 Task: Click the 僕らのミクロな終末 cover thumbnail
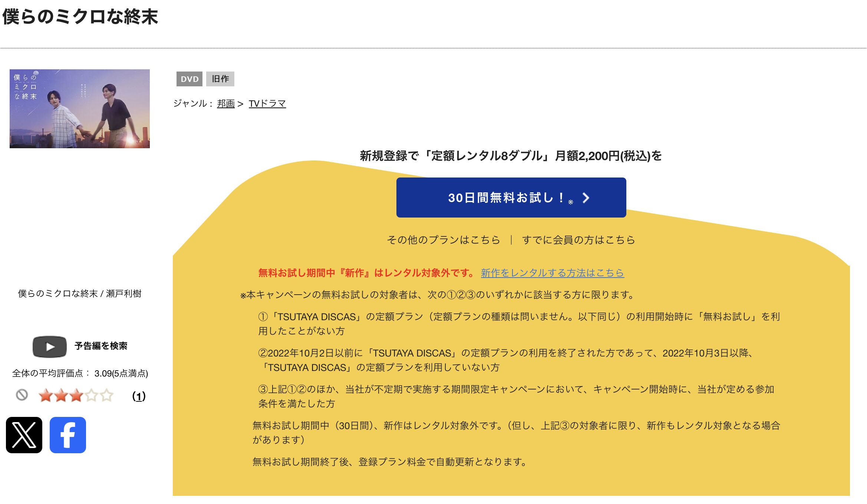pyautogui.click(x=80, y=109)
